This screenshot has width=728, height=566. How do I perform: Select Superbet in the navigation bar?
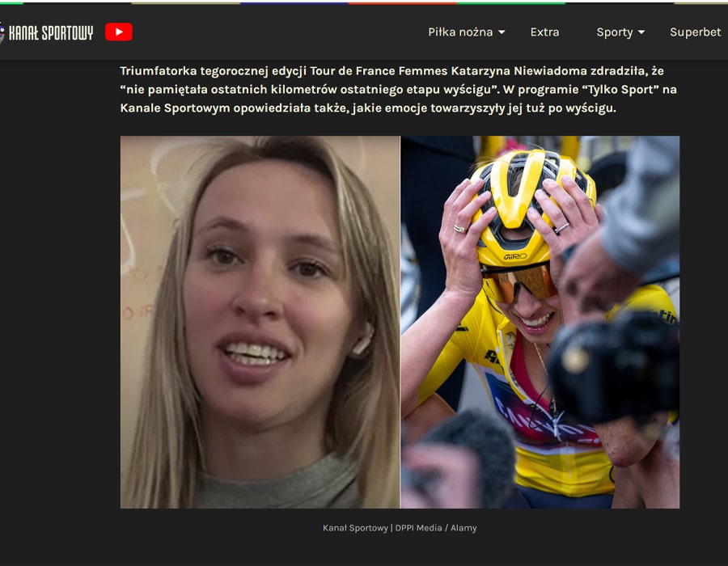click(x=694, y=32)
